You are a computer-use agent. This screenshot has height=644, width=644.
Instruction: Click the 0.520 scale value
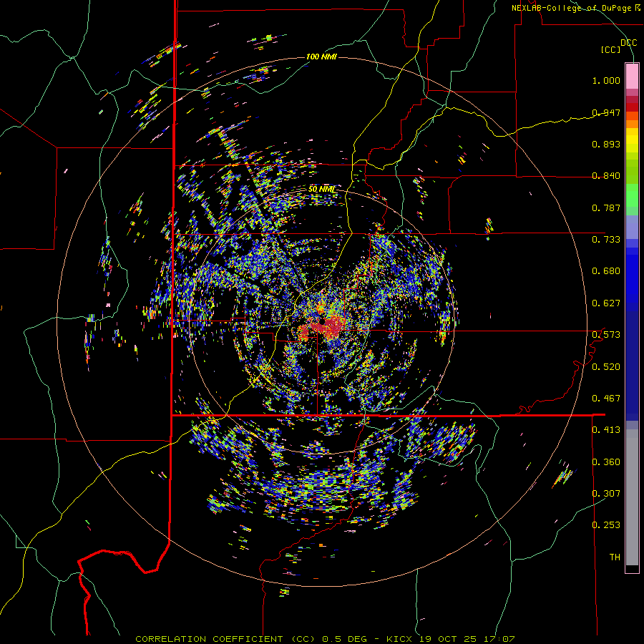606,366
